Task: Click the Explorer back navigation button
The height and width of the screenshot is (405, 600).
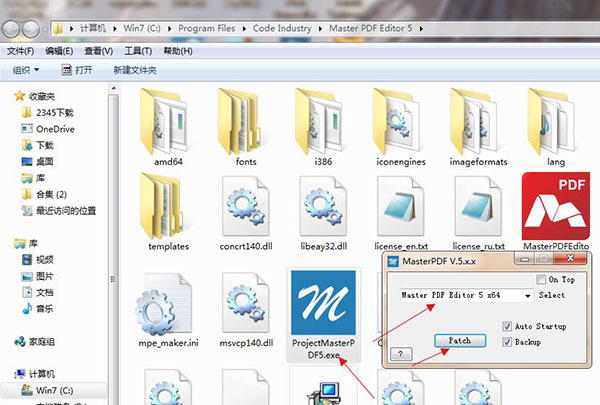Action: click(x=11, y=29)
